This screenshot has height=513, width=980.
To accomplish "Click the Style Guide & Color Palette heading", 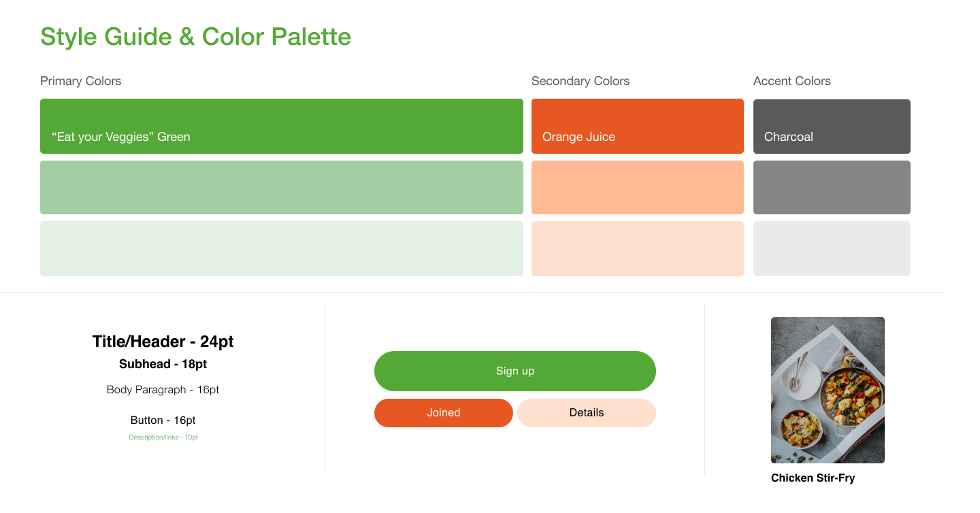I will 196,37.
